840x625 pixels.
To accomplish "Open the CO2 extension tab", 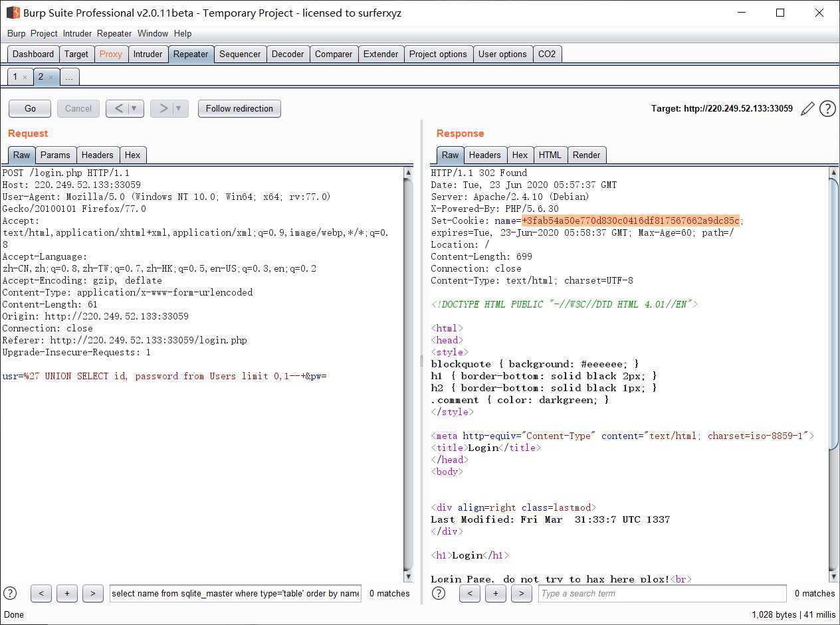I will click(x=547, y=54).
